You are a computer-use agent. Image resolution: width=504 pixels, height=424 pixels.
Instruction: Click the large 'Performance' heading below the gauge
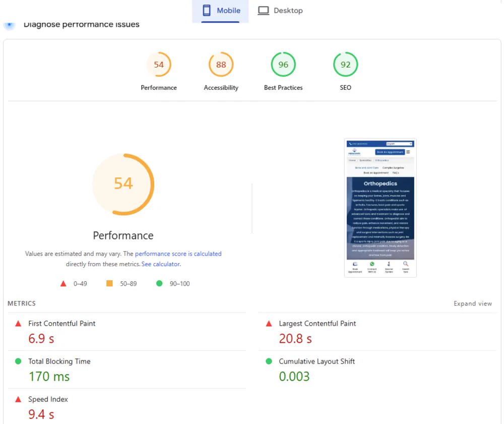click(x=123, y=235)
